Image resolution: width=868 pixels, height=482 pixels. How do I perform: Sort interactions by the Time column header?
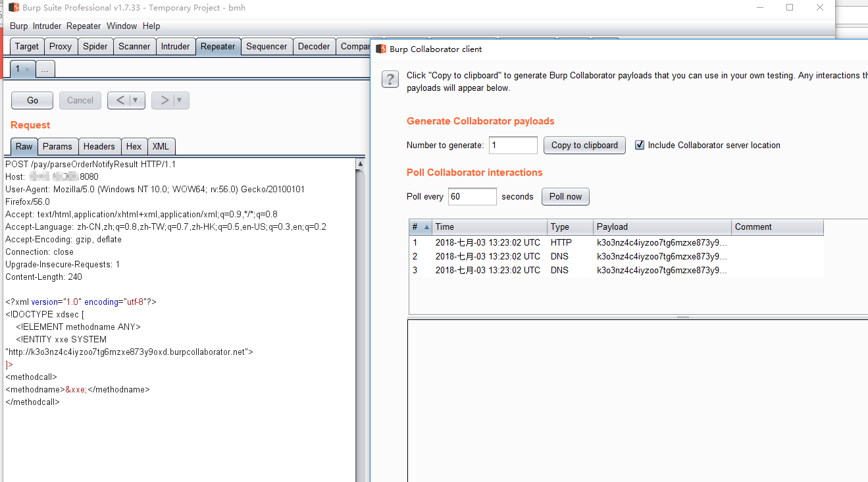(x=489, y=227)
